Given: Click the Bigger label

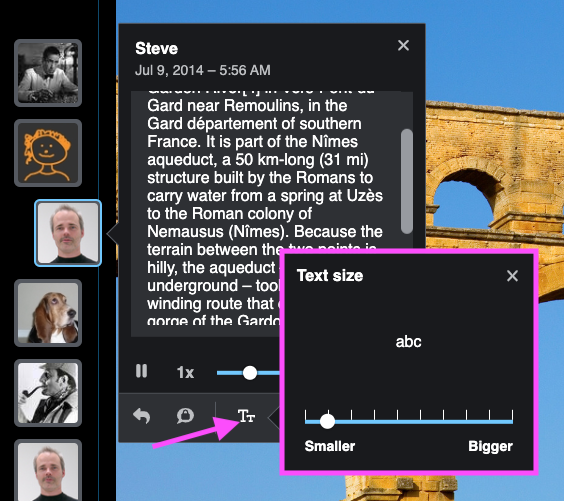Looking at the screenshot, I should pyautogui.click(x=490, y=446).
